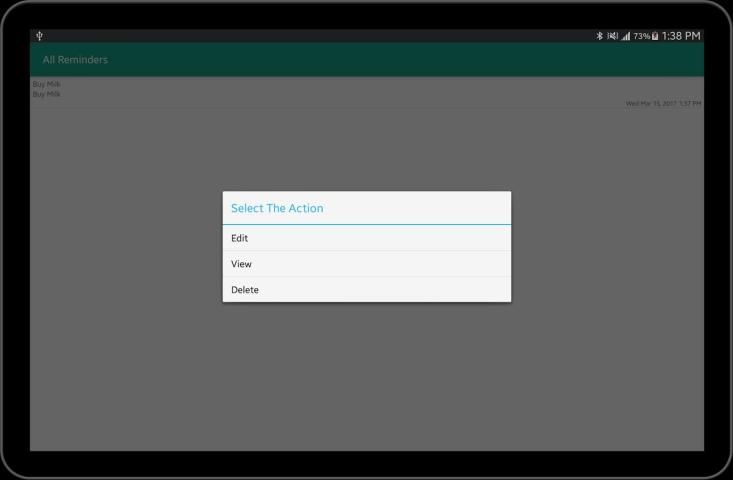The image size is (733, 480).
Task: Open the Buy Milk reminder title line
Action: point(47,84)
